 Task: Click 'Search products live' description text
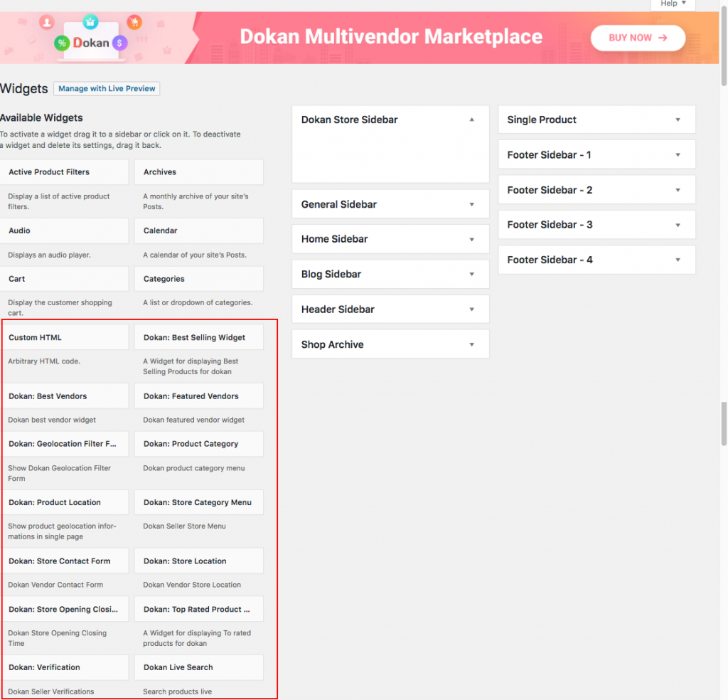pos(177,691)
